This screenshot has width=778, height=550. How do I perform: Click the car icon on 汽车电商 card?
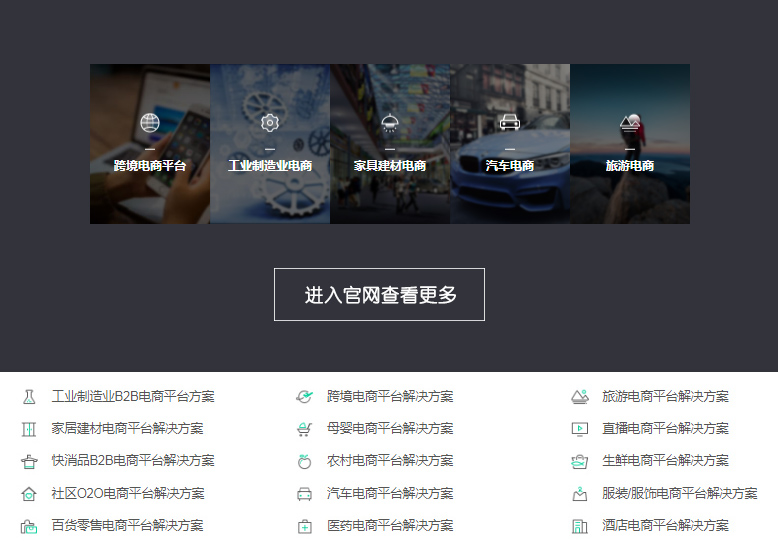tap(510, 122)
